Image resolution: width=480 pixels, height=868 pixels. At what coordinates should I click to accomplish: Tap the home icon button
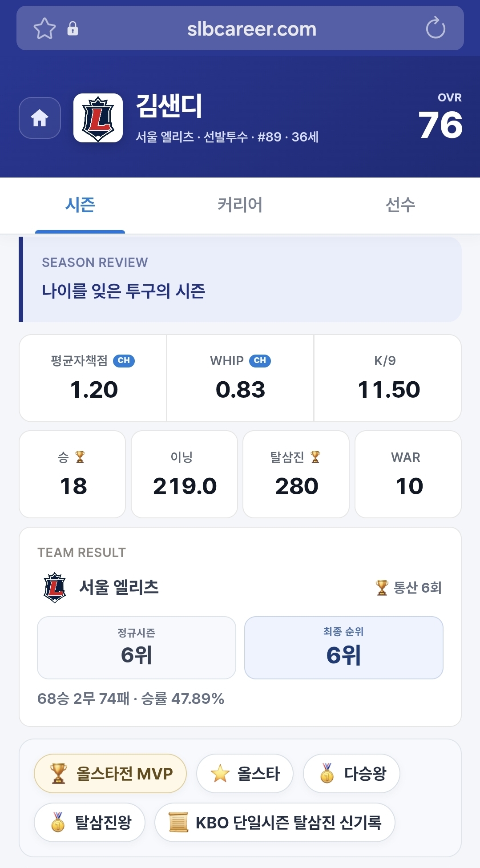click(x=40, y=118)
